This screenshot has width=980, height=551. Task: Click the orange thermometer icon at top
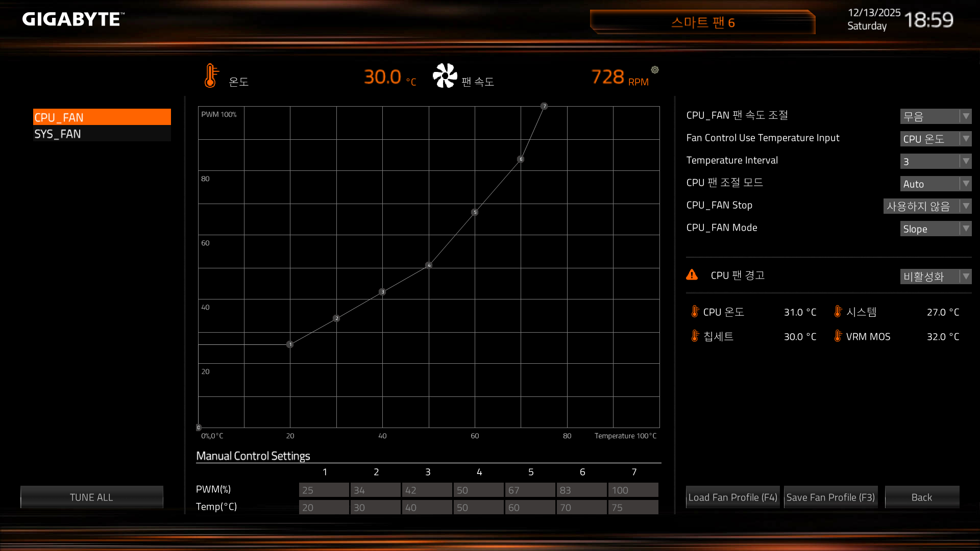[210, 76]
